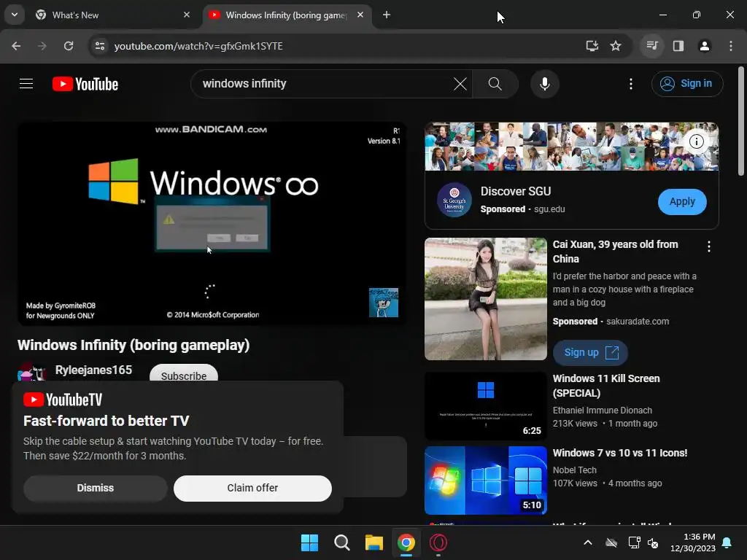
Task: Run search with the magnifier button
Action: pyautogui.click(x=495, y=84)
